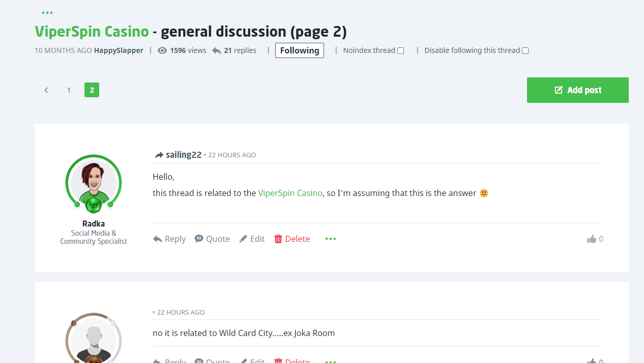Reply to Radka's post
Viewport: 644px width, 363px height.
[x=169, y=239]
